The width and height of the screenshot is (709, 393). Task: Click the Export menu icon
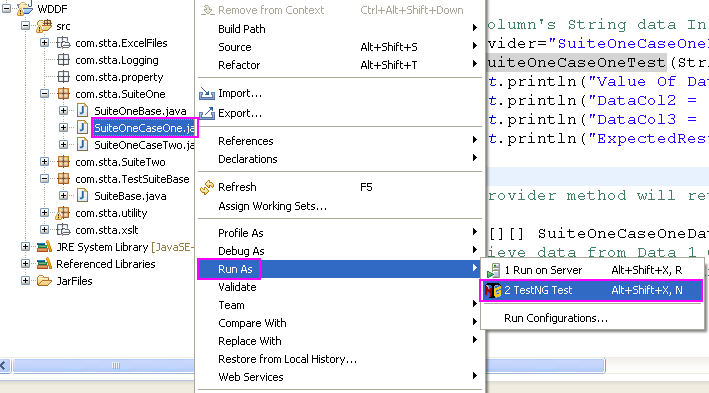207,113
